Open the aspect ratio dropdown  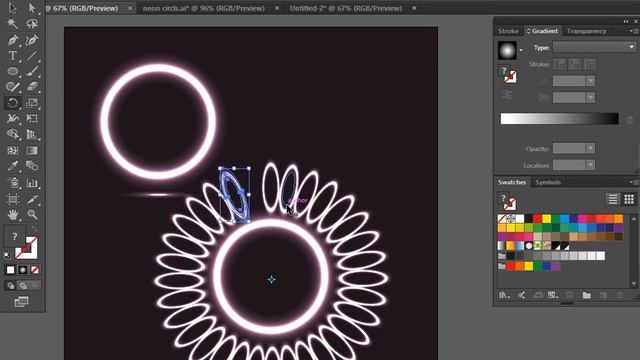590,98
